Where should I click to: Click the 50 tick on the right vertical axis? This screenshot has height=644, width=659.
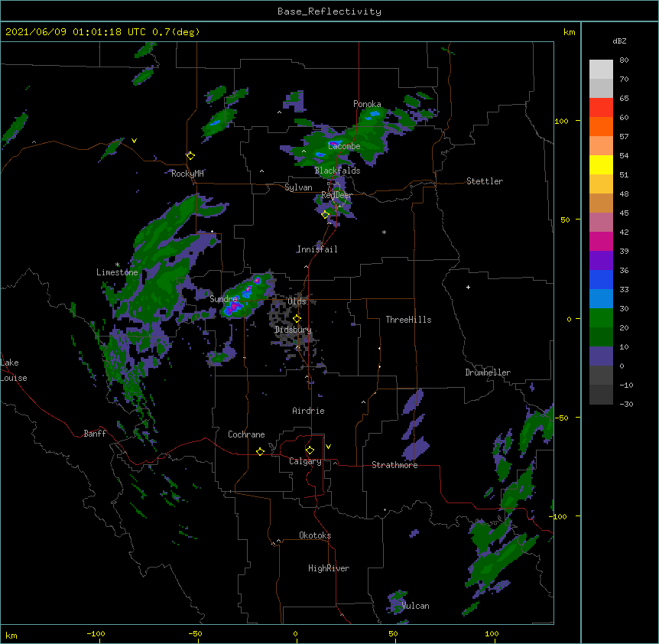565,220
